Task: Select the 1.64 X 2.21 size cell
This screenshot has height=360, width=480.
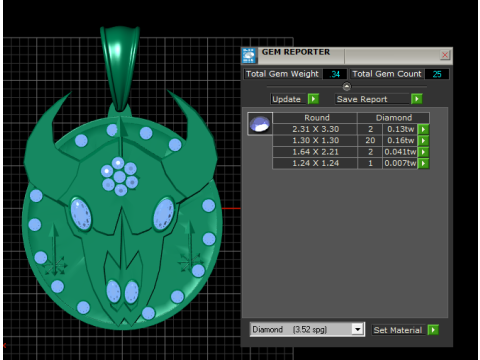Action: (315, 152)
